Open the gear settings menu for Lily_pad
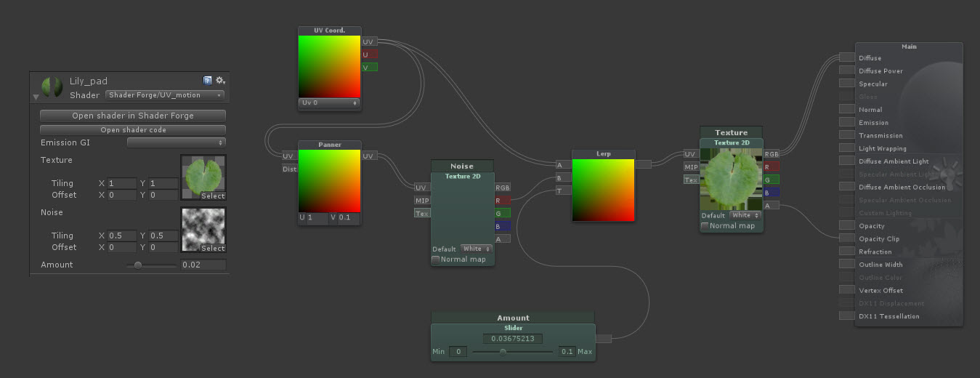Screen dimensions: 980x378 coord(220,81)
